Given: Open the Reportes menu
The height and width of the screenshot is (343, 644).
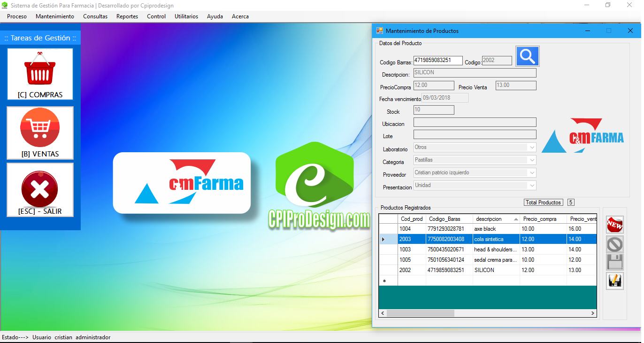Looking at the screenshot, I should pos(127,16).
